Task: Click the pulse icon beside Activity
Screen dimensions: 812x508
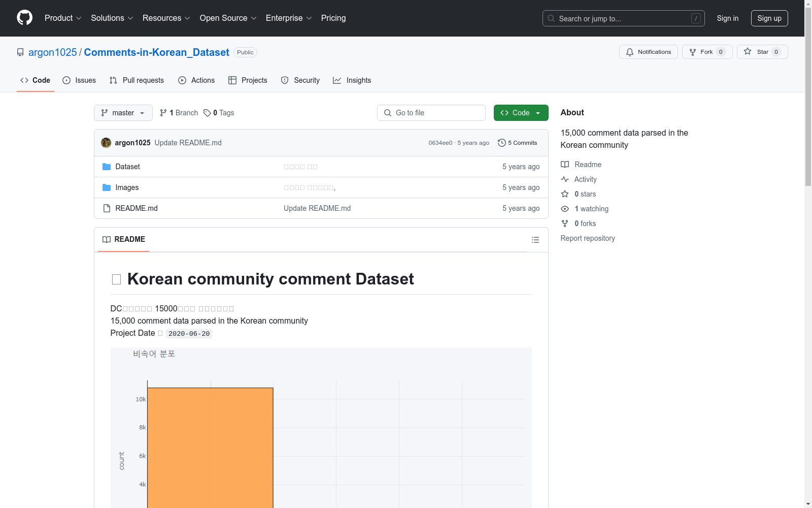Action: (565, 179)
